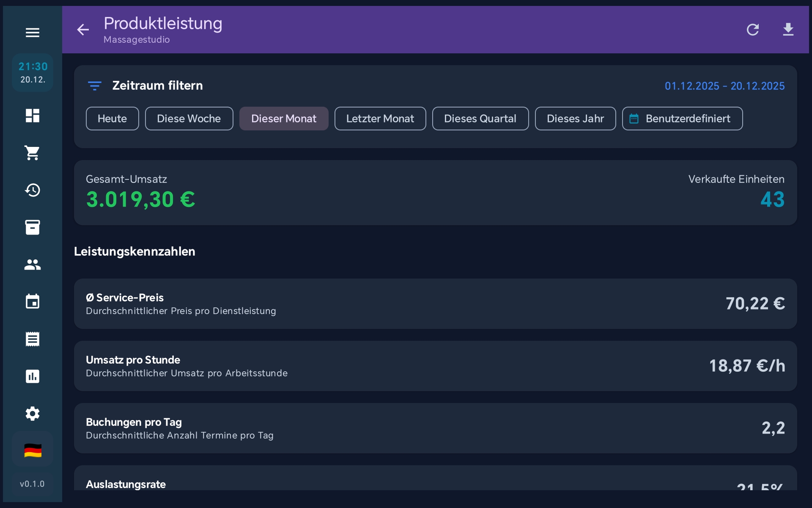Screen dimensions: 812x508
Task: Open the receipts icon in the sidebar
Action: pos(33,339)
